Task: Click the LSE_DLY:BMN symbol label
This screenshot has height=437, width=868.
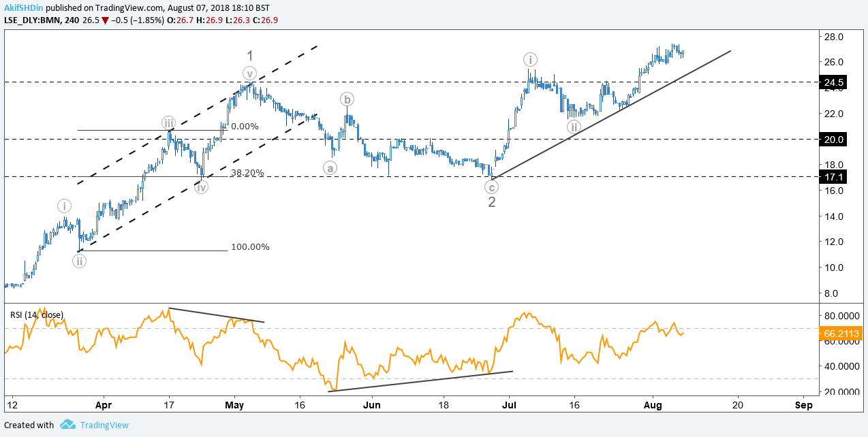Action: coord(31,20)
